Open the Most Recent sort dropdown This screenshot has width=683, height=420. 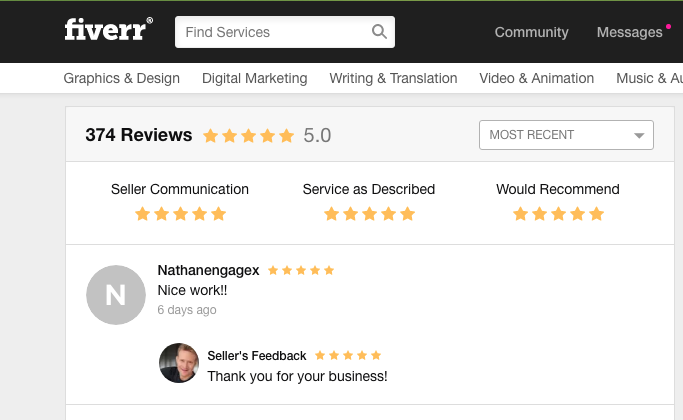(566, 135)
